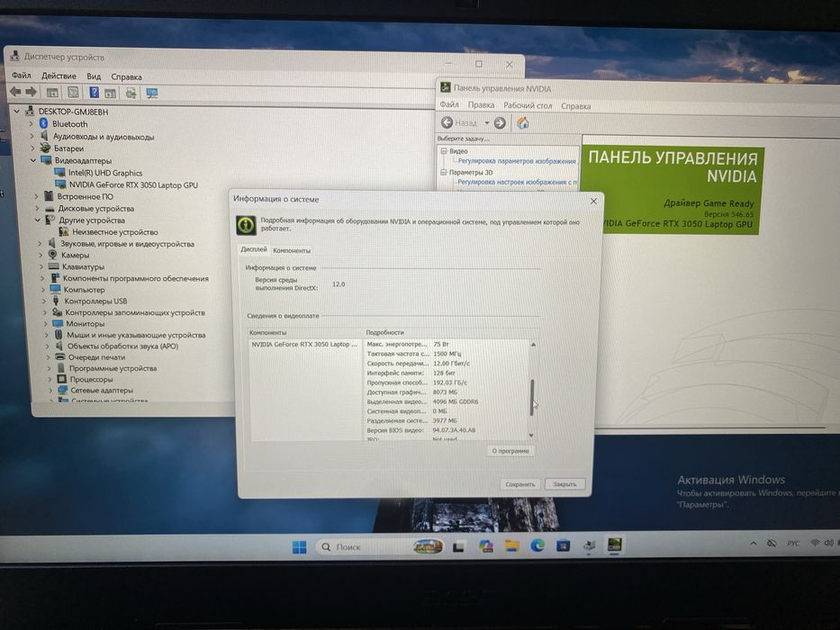Click the NVIDIA Back (Назад) arrow icon
The width and height of the screenshot is (840, 630).
(x=447, y=122)
